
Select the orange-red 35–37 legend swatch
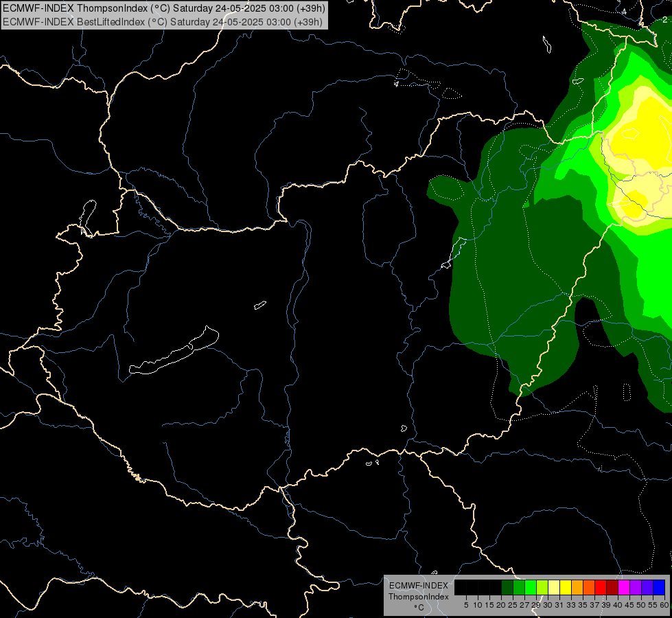click(x=589, y=587)
